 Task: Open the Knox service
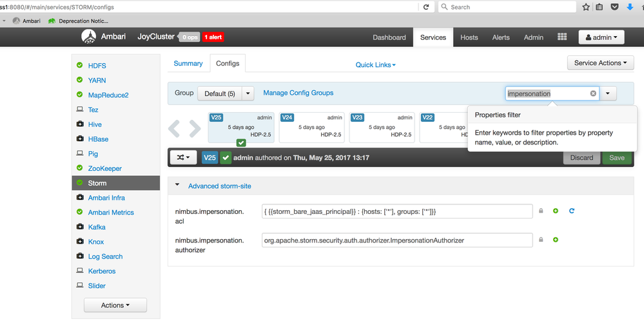pyautogui.click(x=96, y=241)
